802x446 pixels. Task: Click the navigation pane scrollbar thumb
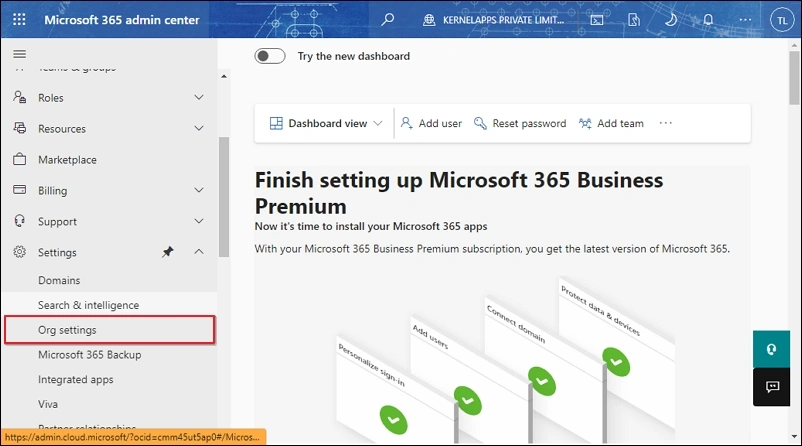click(224, 197)
